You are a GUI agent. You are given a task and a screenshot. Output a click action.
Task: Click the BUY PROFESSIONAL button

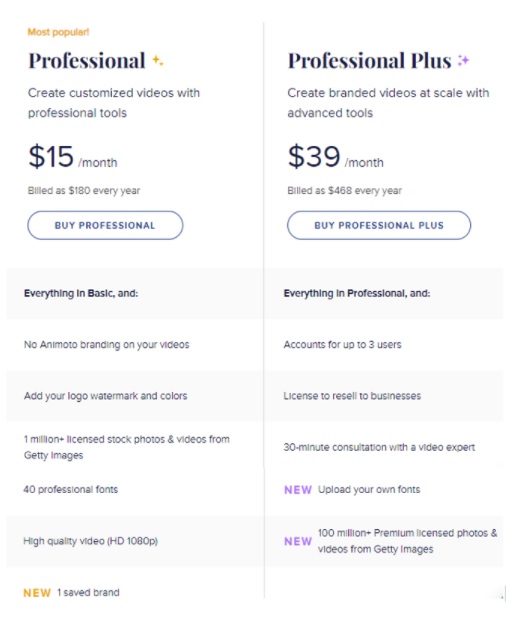tap(105, 225)
